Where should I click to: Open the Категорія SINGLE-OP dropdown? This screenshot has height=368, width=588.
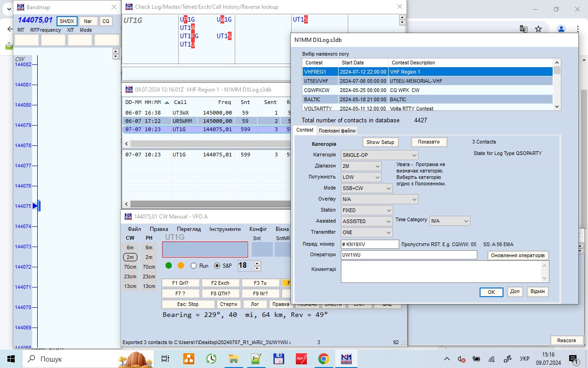[x=379, y=155]
